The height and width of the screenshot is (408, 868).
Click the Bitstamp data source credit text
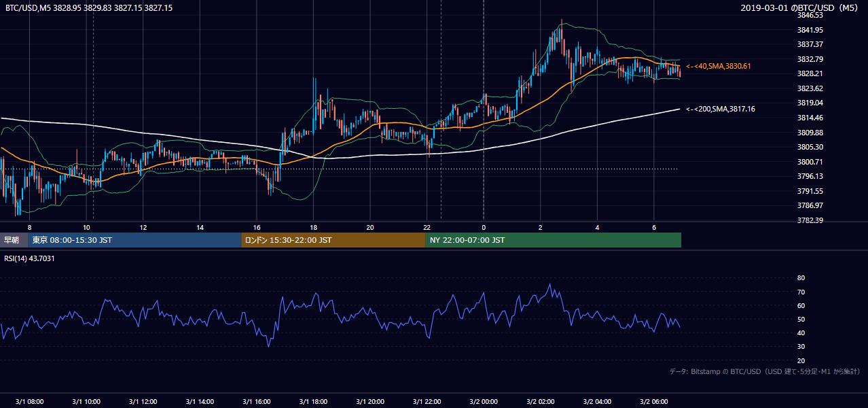click(x=765, y=371)
